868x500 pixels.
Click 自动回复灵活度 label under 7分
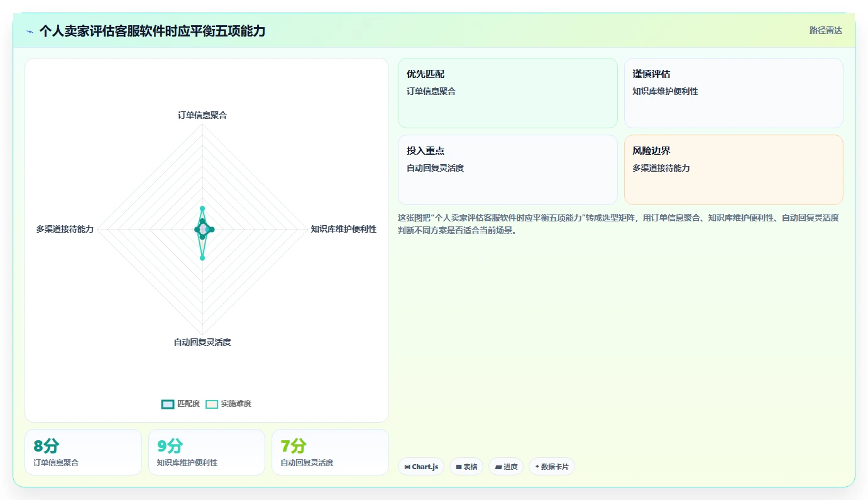(307, 462)
